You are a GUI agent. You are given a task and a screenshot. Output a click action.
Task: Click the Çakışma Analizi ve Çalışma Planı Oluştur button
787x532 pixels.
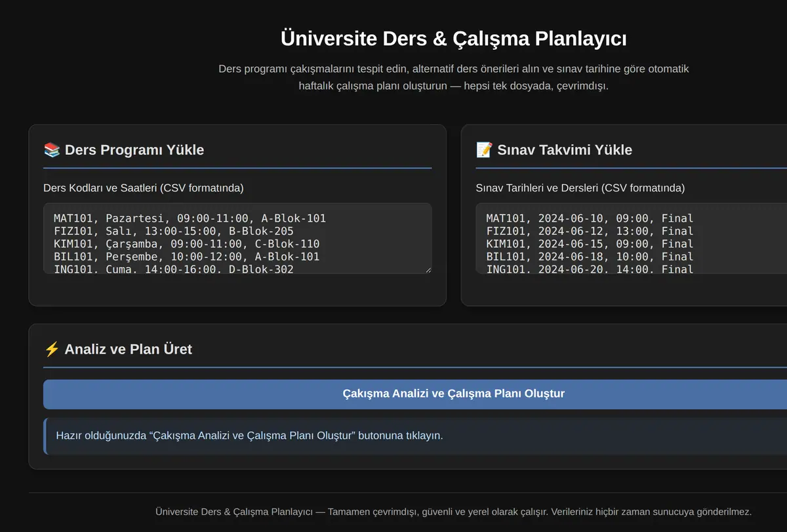click(454, 394)
